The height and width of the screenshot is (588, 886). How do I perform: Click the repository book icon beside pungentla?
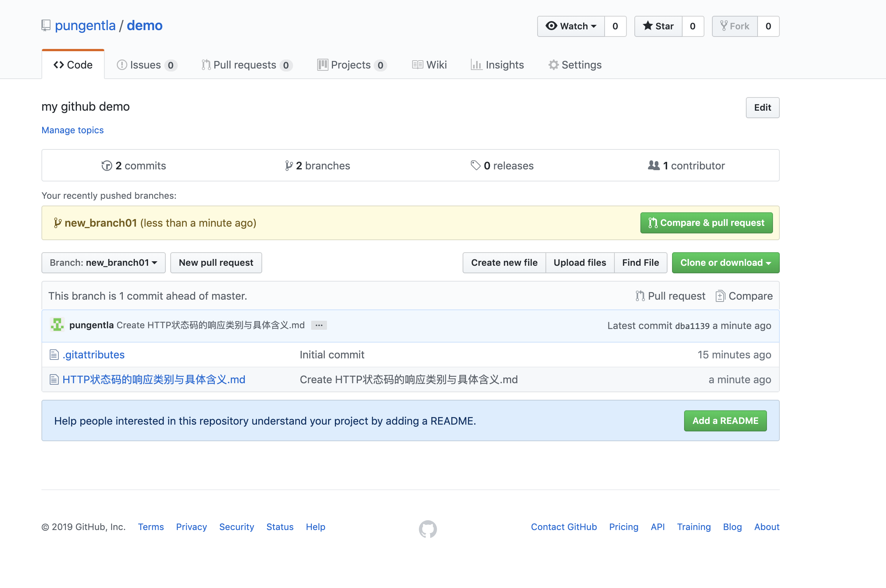click(x=46, y=26)
